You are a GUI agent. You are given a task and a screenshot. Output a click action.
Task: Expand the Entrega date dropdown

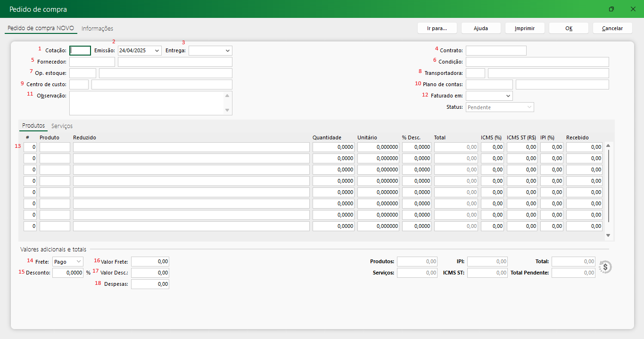[x=228, y=50]
